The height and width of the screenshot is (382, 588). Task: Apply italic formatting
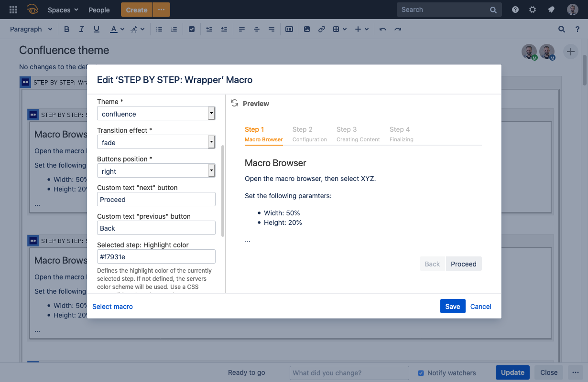tap(81, 29)
